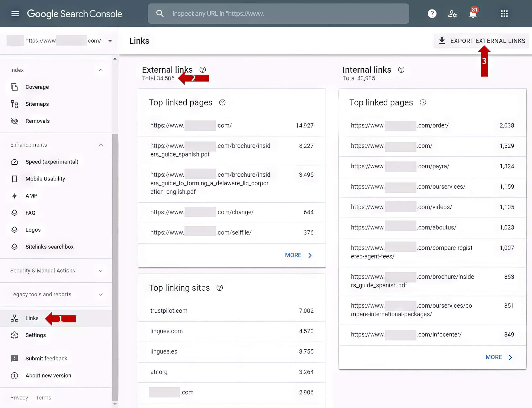Click the Help question mark in the top bar
Viewport: 532px width, 408px height.
click(x=432, y=14)
